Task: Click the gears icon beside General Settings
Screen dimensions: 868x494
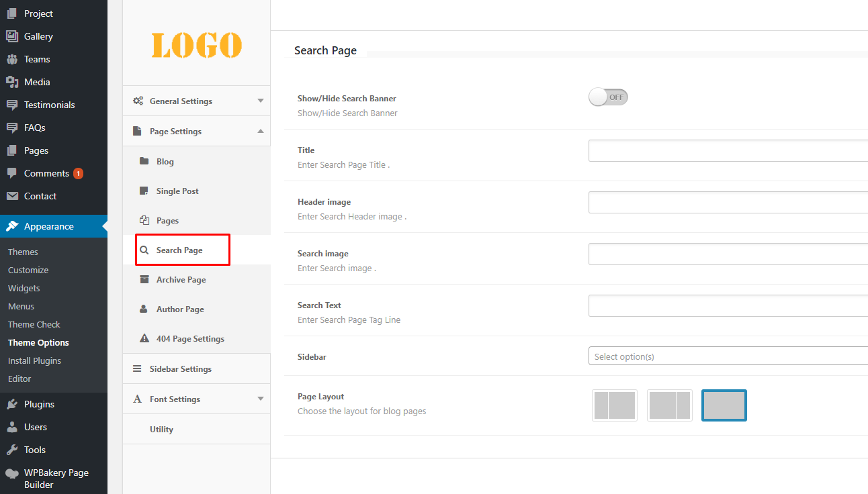Action: [x=138, y=101]
